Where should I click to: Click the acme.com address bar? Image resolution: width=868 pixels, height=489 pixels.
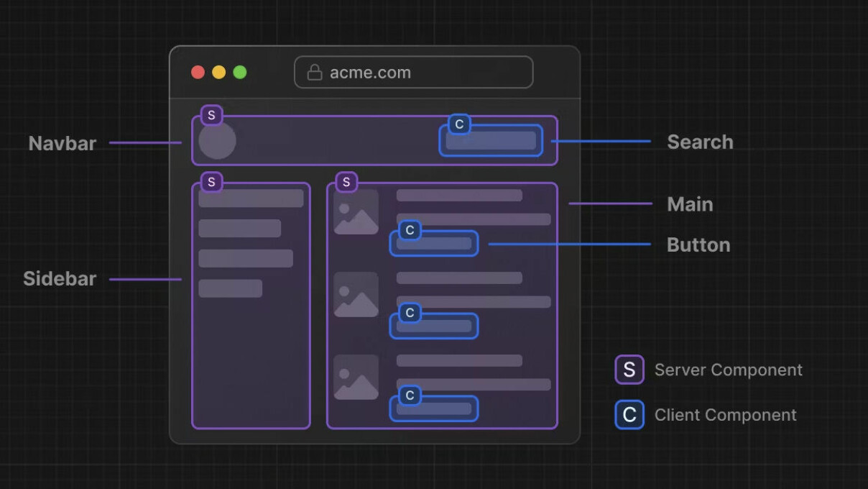414,72
